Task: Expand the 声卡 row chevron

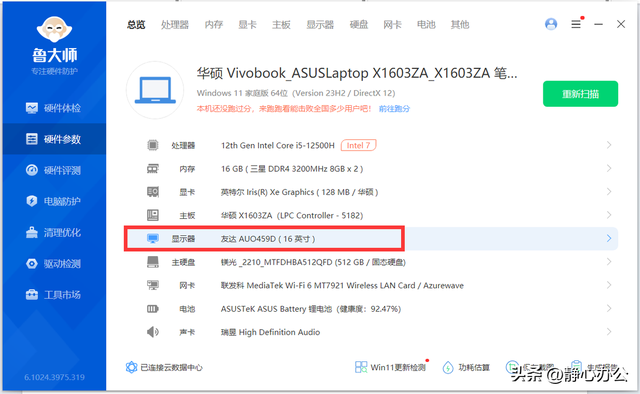Action: coord(609,332)
